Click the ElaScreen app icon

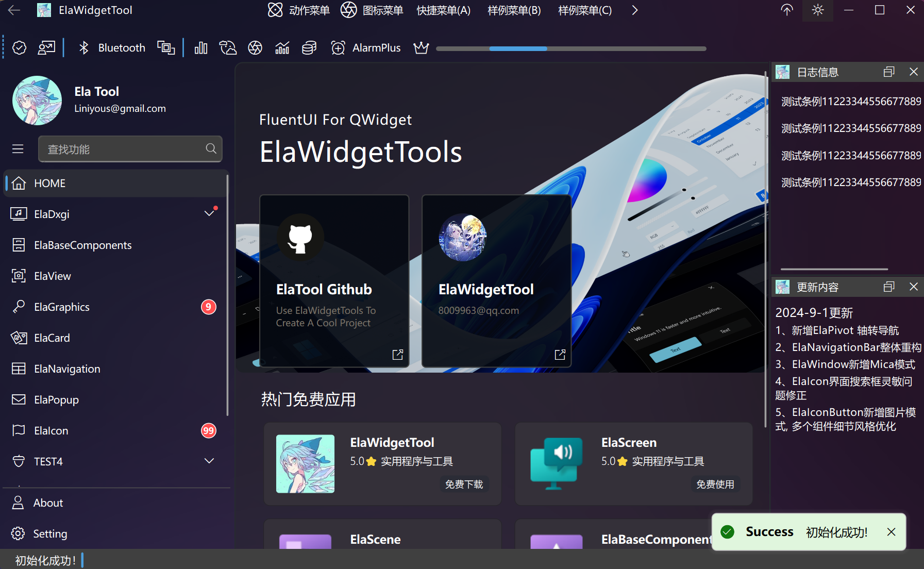[557, 464]
